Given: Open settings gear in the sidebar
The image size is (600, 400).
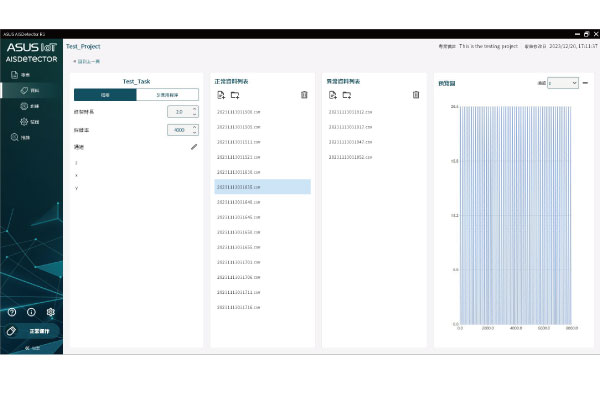Looking at the screenshot, I should click(x=50, y=312).
